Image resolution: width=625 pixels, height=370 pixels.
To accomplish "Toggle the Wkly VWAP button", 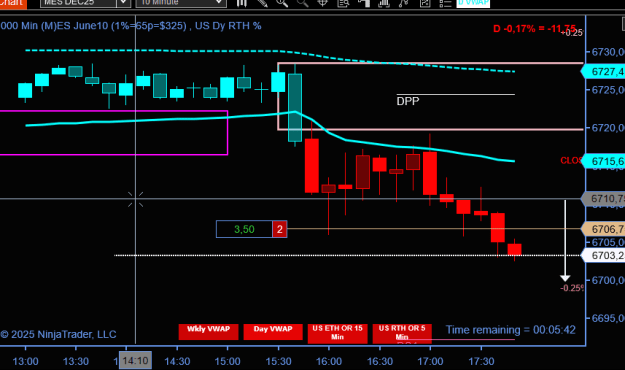I will point(208,332).
